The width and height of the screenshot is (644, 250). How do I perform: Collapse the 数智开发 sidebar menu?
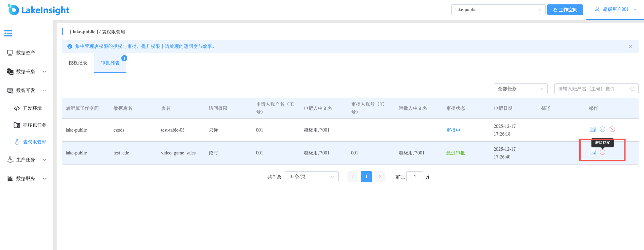[x=26, y=91]
